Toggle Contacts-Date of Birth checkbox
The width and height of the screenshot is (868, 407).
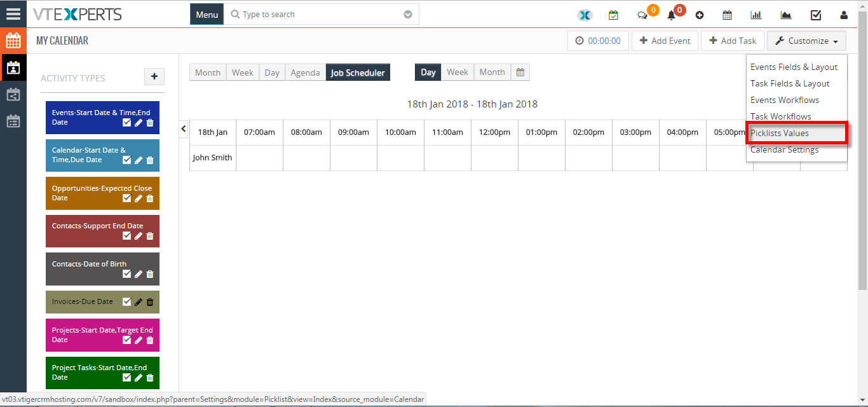click(126, 274)
